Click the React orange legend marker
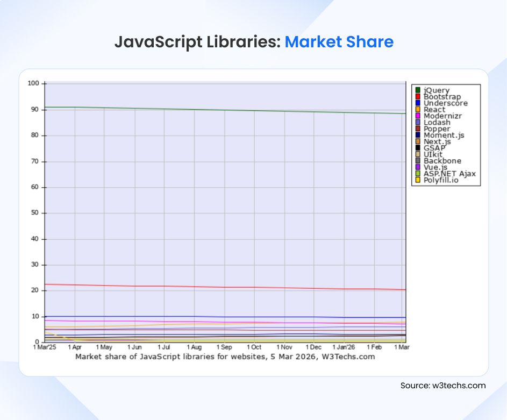The height and width of the screenshot is (420, 507). click(417, 110)
